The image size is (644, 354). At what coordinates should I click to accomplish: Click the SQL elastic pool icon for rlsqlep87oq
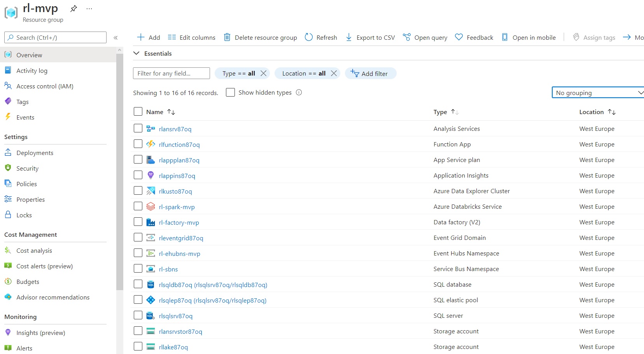pyautogui.click(x=150, y=300)
